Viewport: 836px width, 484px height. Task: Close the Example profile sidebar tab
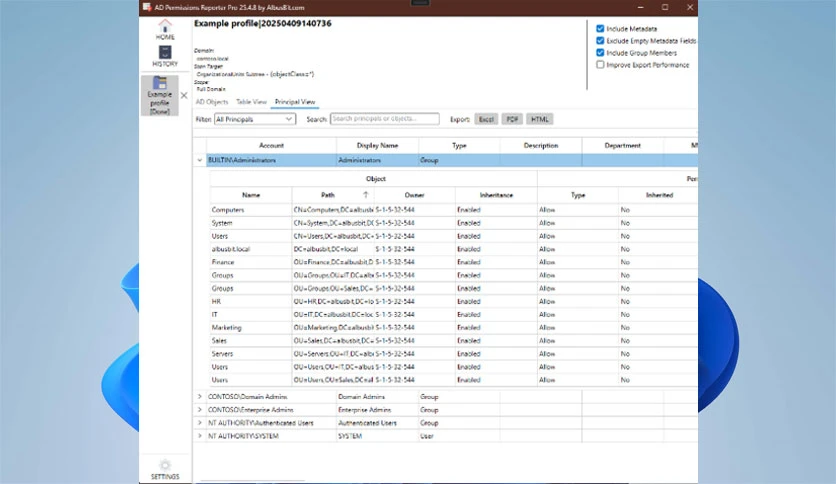click(184, 95)
